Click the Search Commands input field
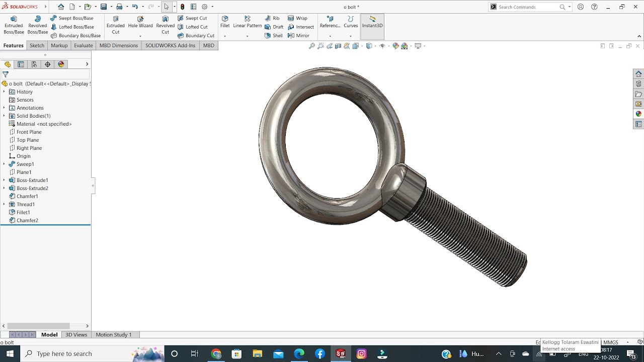 [x=528, y=7]
